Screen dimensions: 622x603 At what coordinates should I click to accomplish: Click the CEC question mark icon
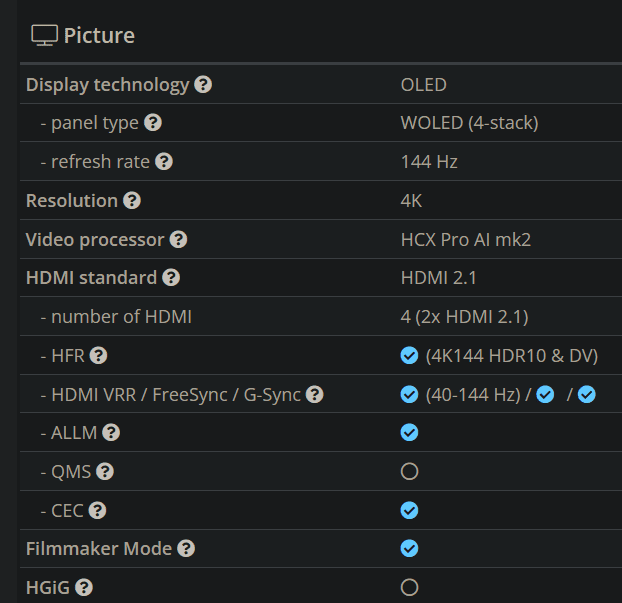tap(97, 510)
